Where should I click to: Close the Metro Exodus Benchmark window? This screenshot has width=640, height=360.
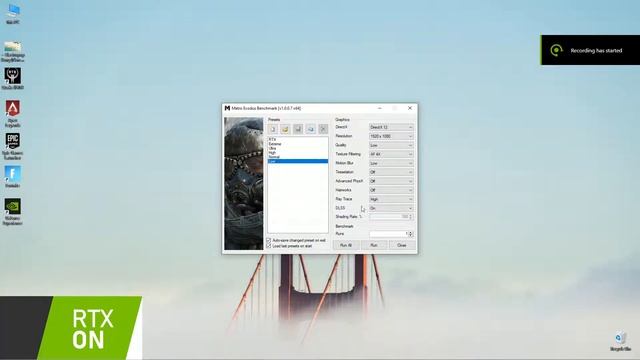(410, 108)
